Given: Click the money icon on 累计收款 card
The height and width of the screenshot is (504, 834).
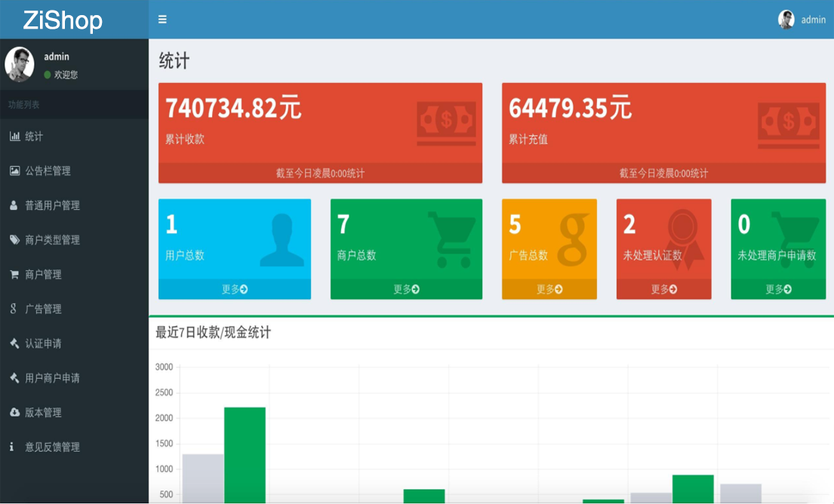Looking at the screenshot, I should (446, 124).
